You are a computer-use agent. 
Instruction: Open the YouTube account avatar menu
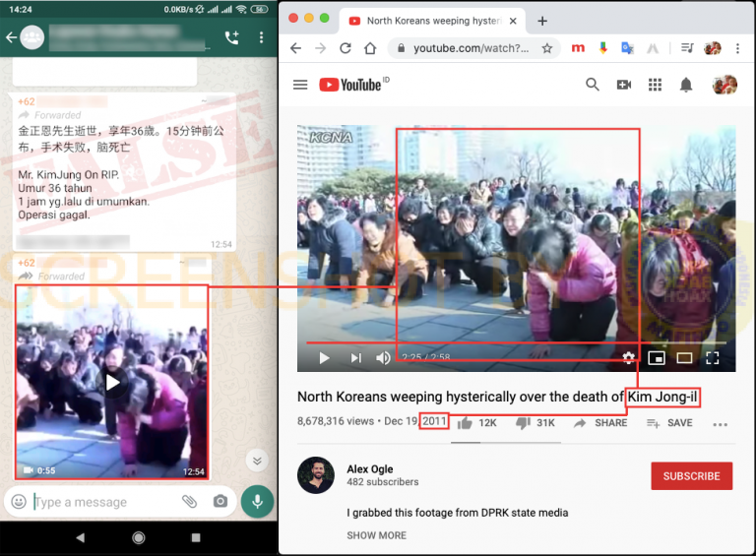724,85
